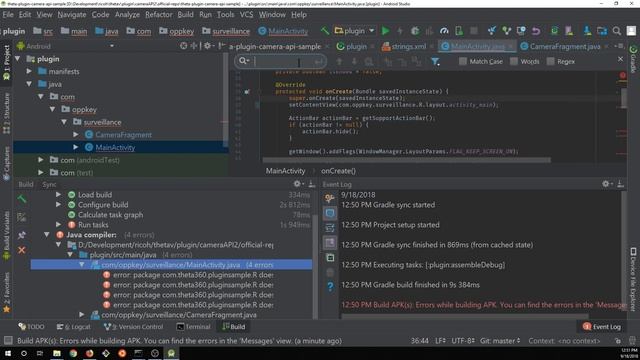Click the Build panel hammer rebuild icon
This screenshot has height=360, width=640.
(22, 199)
